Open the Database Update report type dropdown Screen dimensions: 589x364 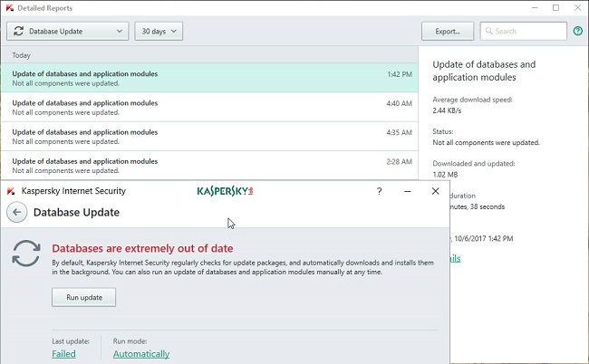tap(67, 31)
